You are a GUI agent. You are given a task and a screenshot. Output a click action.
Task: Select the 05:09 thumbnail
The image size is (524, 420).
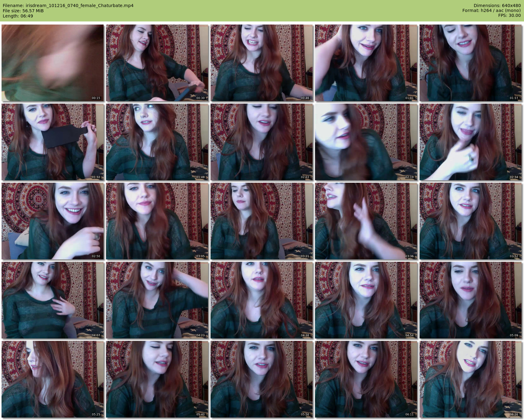pyautogui.click(x=471, y=300)
